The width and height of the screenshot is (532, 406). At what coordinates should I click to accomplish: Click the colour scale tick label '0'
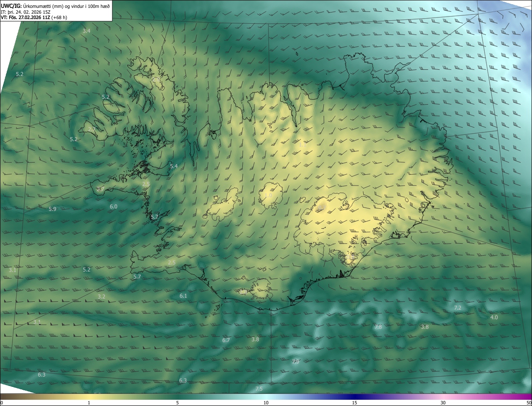2,403
